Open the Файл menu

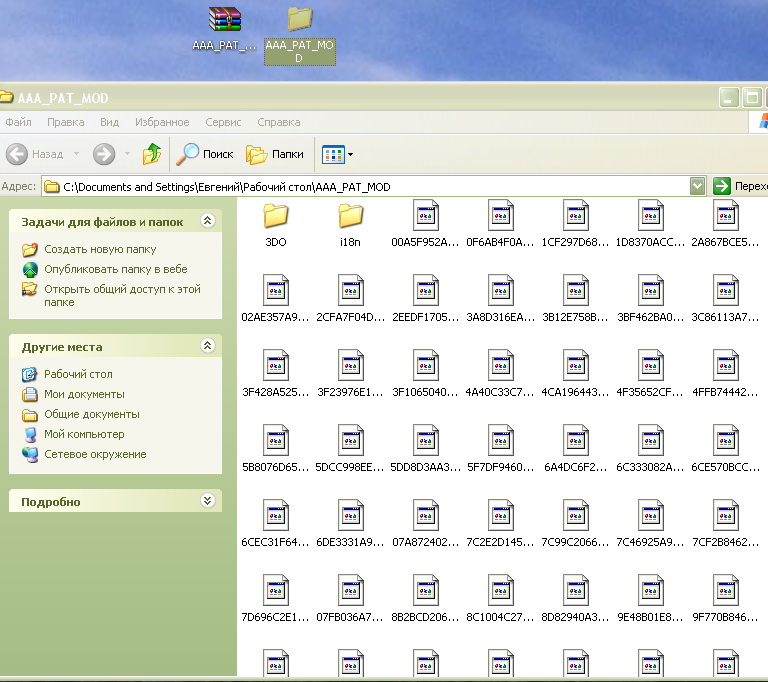point(18,122)
